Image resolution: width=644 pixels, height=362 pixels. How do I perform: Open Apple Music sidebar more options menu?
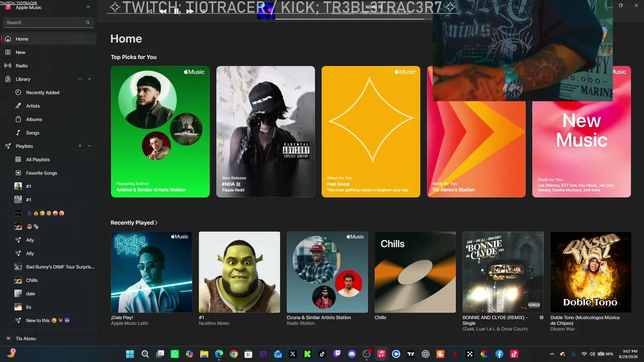[x=88, y=7]
